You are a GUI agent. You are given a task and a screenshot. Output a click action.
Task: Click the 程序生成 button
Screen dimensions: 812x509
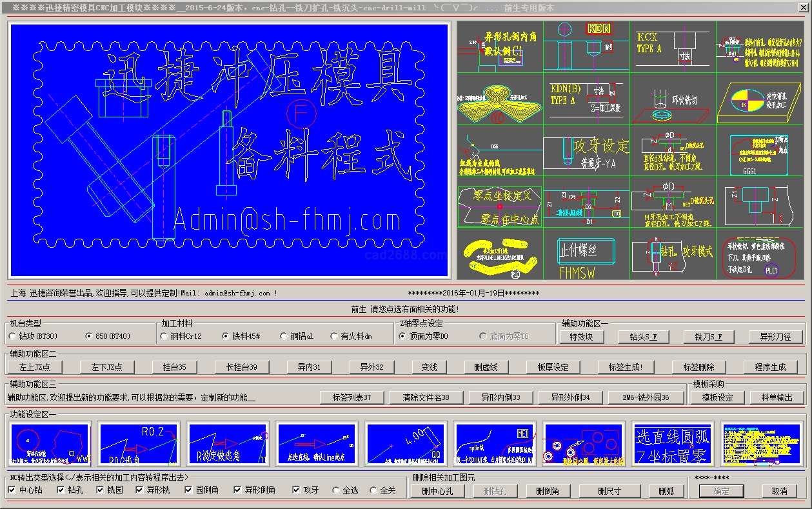pos(770,367)
